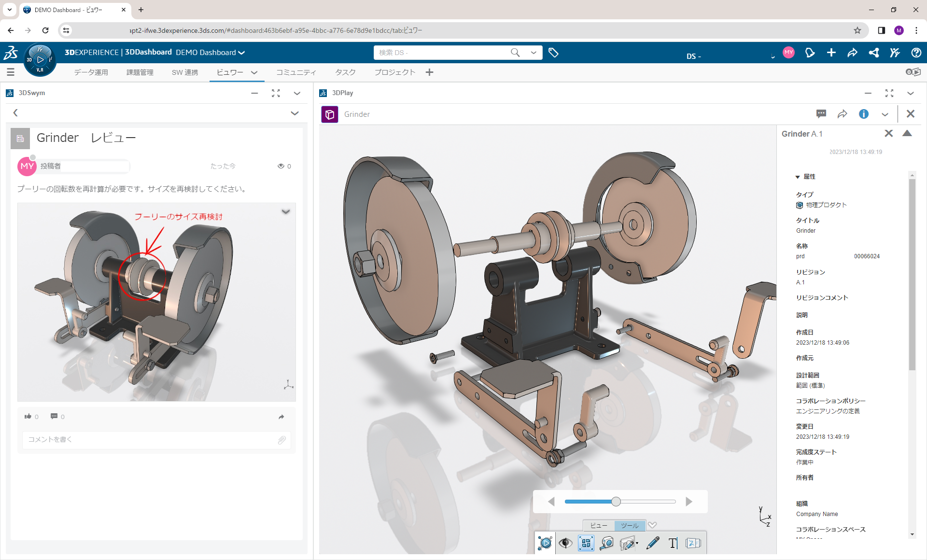Add a new dashboard tab
This screenshot has width=927, height=560.
429,72
